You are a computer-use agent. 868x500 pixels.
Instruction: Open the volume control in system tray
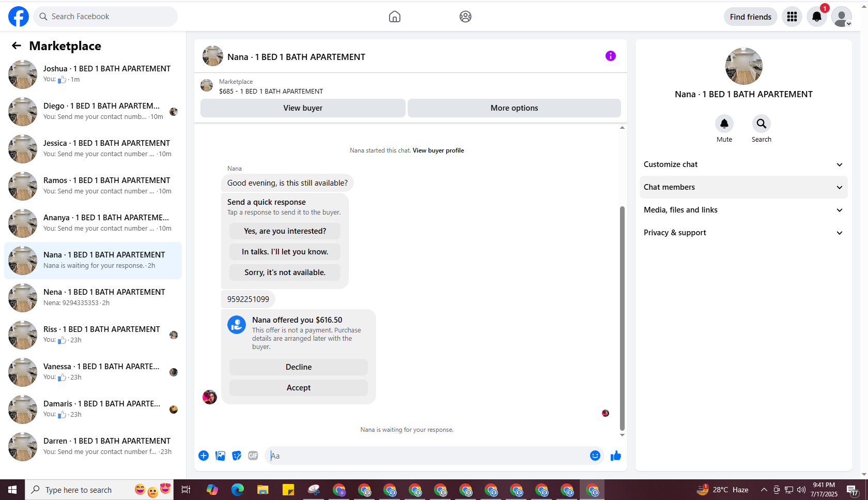(801, 490)
